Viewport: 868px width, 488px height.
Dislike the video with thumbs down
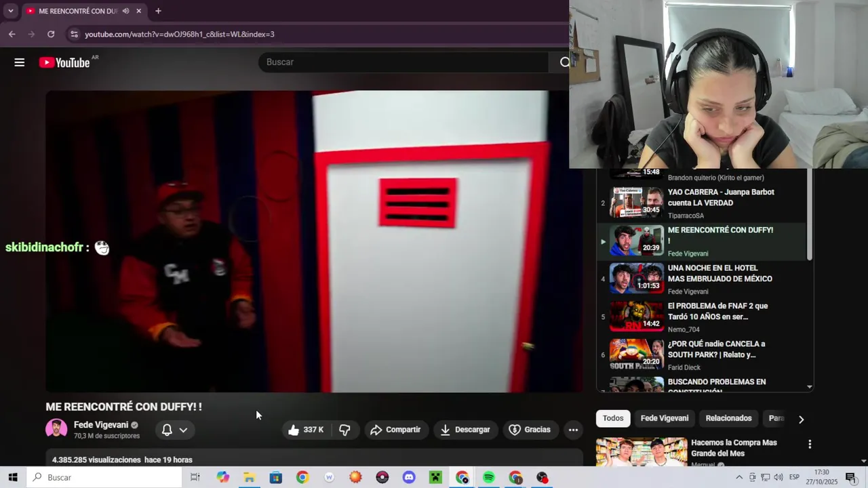[344, 430]
